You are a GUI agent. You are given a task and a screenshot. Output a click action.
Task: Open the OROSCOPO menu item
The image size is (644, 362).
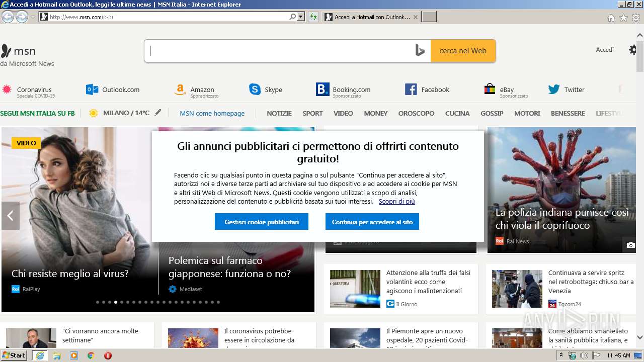pos(416,113)
